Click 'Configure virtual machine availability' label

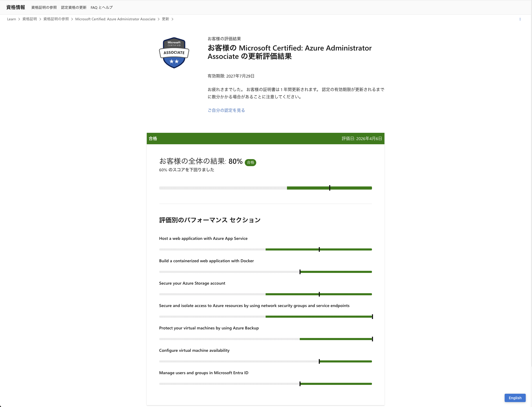point(194,350)
